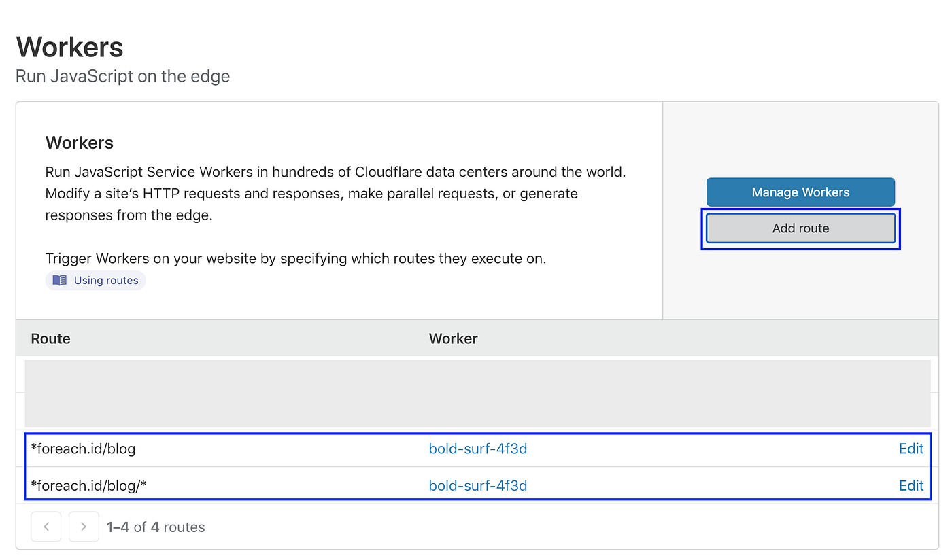Viewport: 952px width, 560px height.
Task: Click the Manage Workers button
Action: [800, 192]
